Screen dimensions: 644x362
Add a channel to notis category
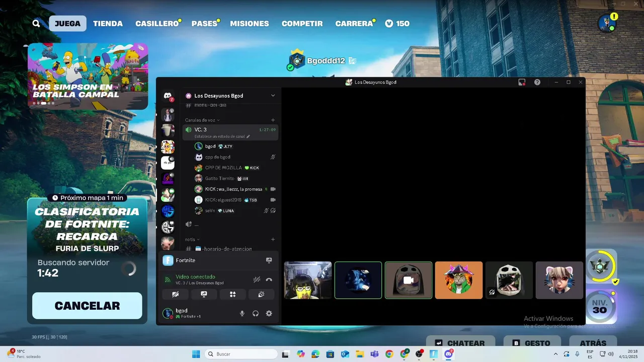pyautogui.click(x=273, y=239)
